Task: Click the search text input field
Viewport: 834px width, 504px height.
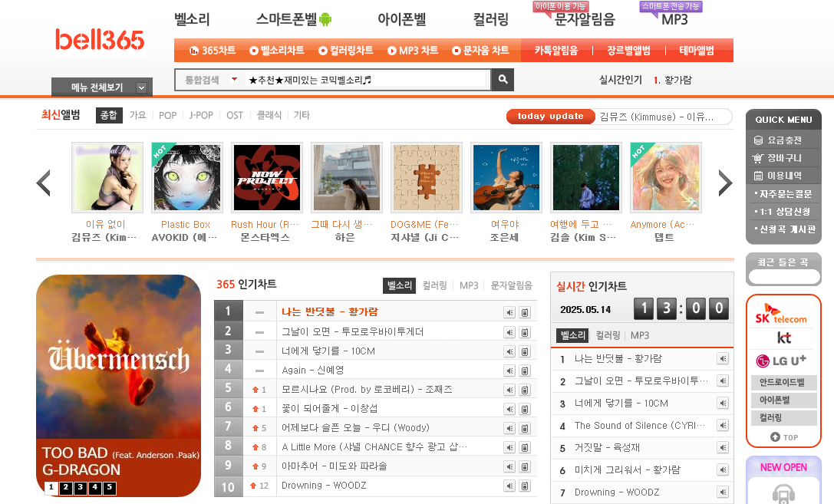Action: point(367,80)
